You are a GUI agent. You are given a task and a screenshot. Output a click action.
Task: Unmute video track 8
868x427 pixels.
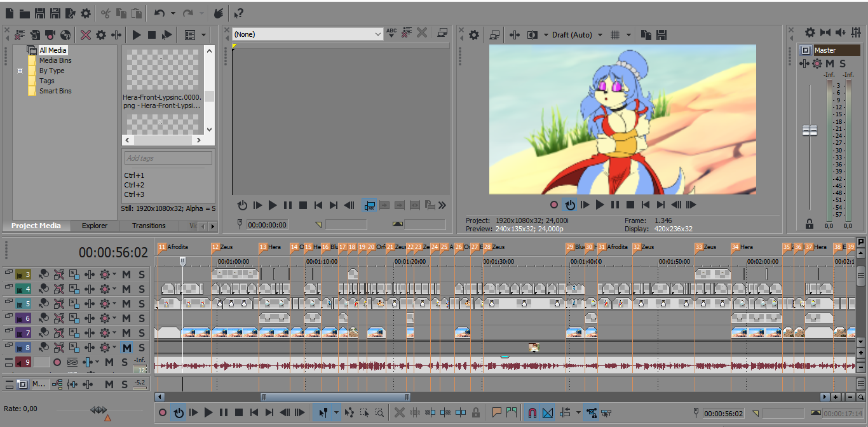[126, 348]
